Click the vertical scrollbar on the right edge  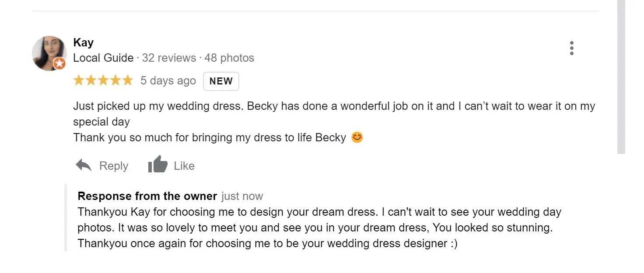pyautogui.click(x=621, y=77)
